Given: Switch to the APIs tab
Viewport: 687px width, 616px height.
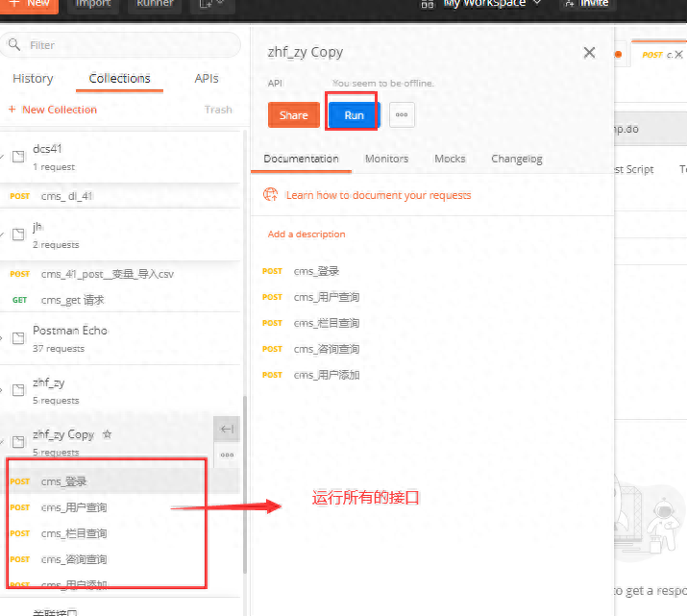Looking at the screenshot, I should pos(207,79).
